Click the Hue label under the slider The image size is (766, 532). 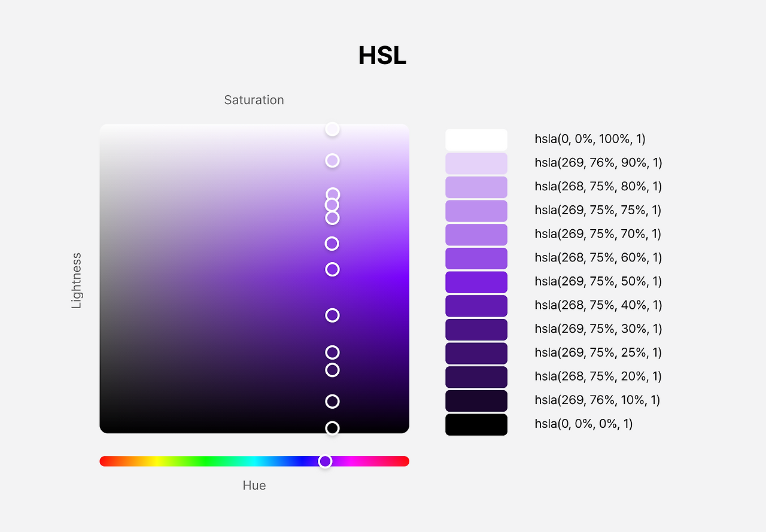click(x=254, y=485)
